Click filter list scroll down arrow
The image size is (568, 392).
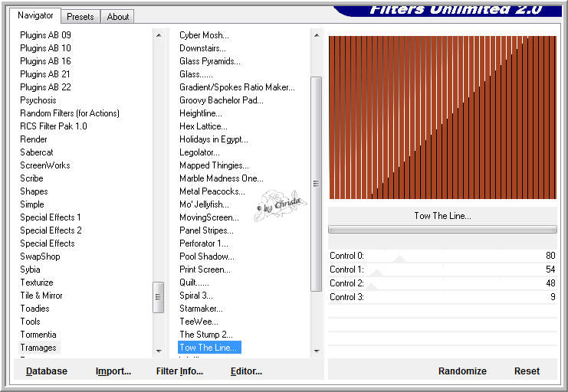[317, 351]
